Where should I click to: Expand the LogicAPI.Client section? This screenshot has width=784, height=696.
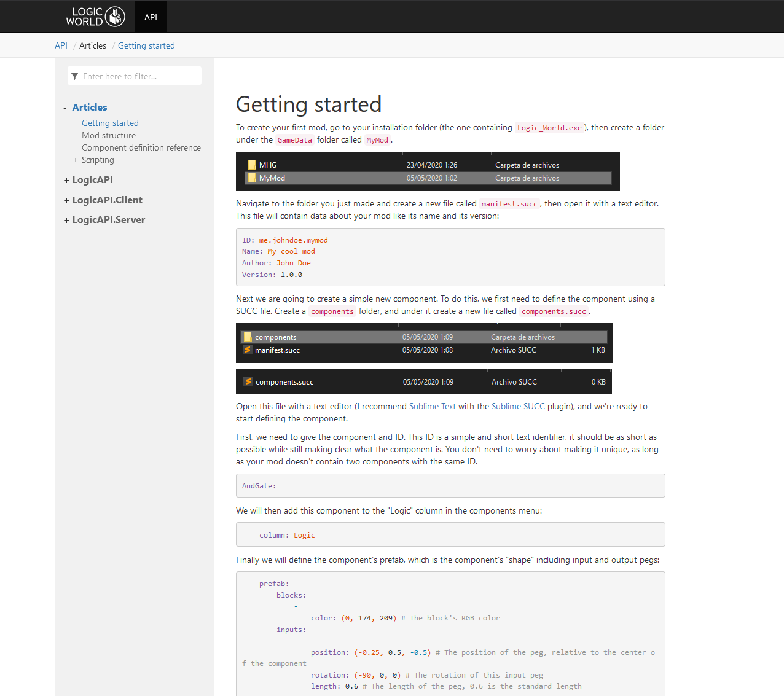66,201
